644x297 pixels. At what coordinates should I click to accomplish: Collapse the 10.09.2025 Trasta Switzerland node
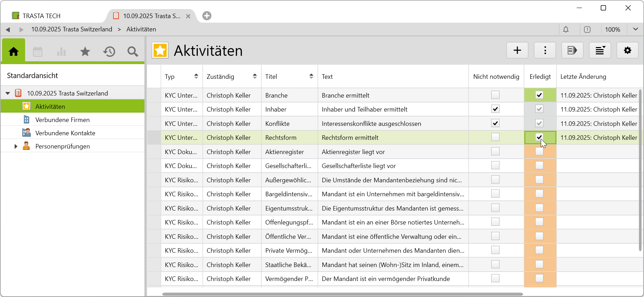pyautogui.click(x=8, y=93)
